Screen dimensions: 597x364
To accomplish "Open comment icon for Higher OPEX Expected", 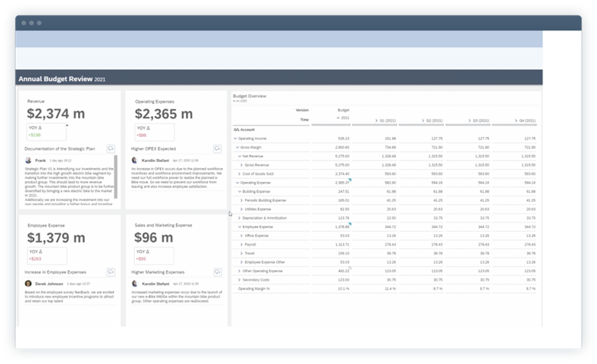I will (x=218, y=148).
